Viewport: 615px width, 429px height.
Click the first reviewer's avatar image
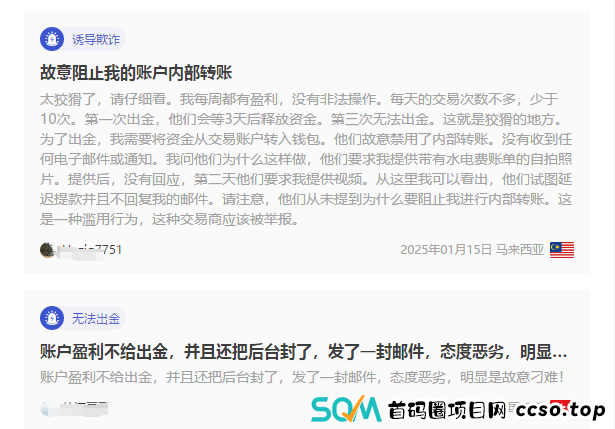(47, 250)
